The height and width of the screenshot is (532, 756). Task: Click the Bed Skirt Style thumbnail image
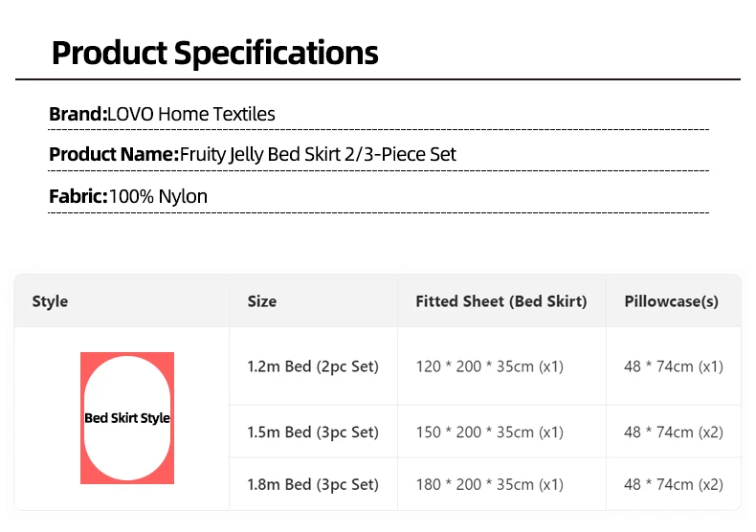click(x=127, y=418)
